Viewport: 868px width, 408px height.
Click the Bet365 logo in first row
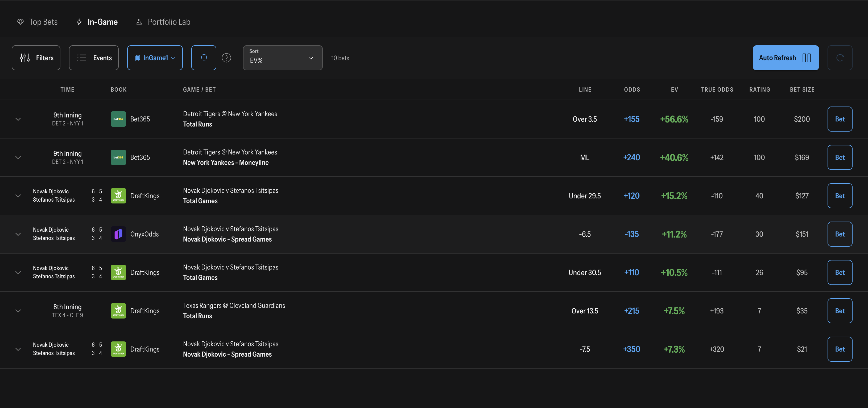point(118,119)
